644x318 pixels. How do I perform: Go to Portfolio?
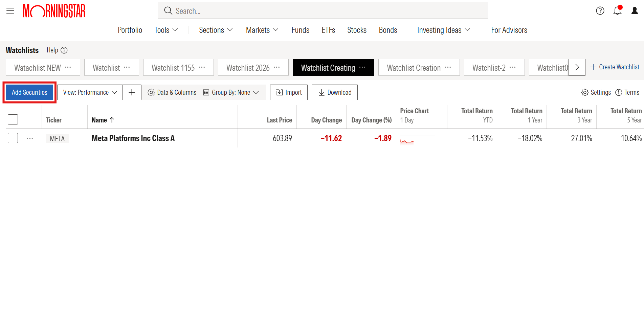point(130,30)
